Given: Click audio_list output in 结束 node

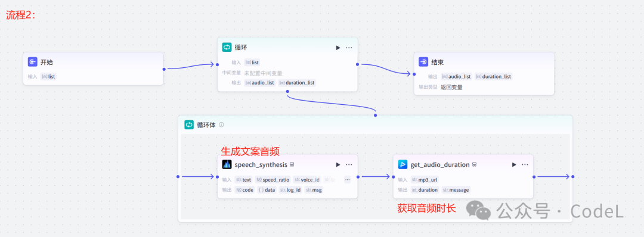Looking at the screenshot, I should [x=456, y=76].
